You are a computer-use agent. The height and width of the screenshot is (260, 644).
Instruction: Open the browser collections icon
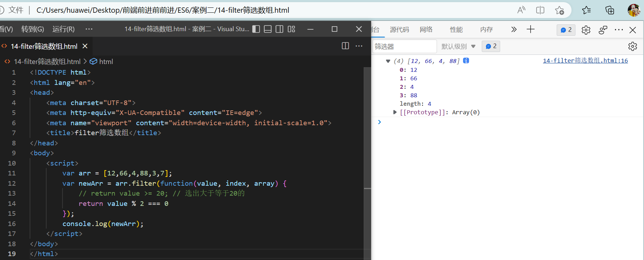tap(610, 10)
